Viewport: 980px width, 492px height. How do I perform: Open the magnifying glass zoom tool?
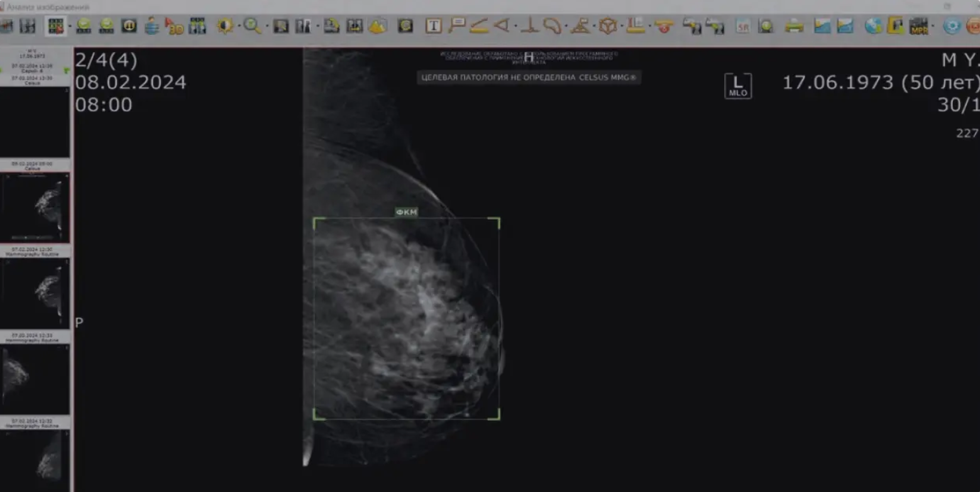tap(252, 26)
